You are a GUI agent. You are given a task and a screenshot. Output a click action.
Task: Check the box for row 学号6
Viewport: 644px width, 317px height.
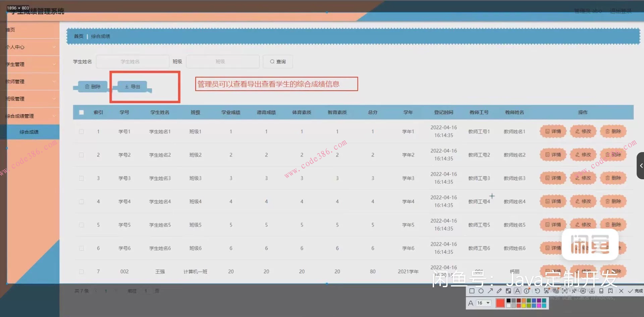click(x=82, y=248)
